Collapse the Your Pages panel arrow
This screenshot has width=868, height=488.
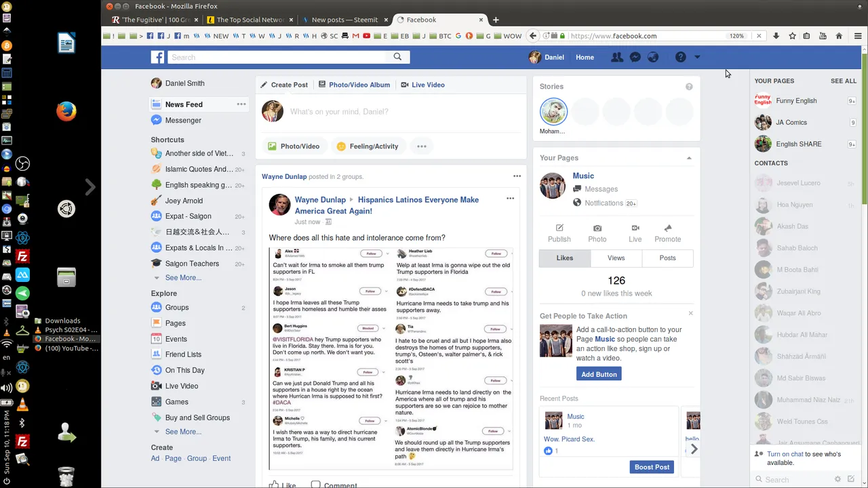click(x=689, y=158)
